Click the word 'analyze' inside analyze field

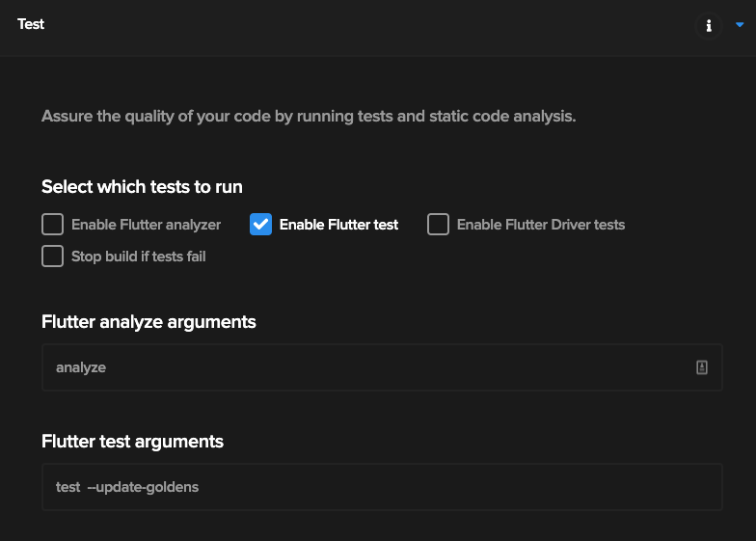tap(81, 367)
